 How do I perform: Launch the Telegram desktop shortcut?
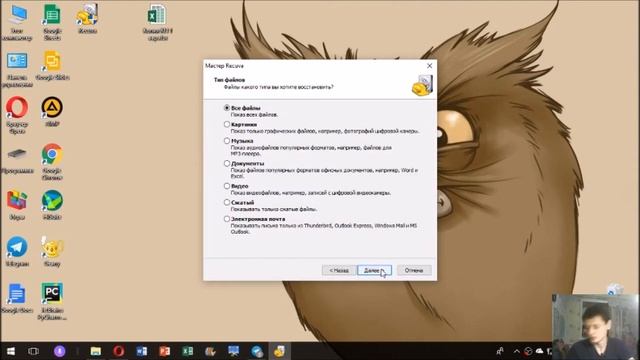click(x=17, y=252)
